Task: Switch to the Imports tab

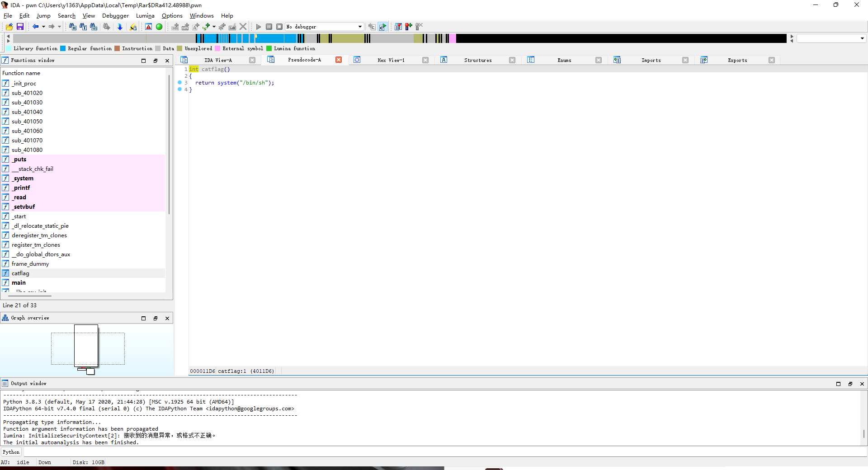Action: tap(651, 60)
